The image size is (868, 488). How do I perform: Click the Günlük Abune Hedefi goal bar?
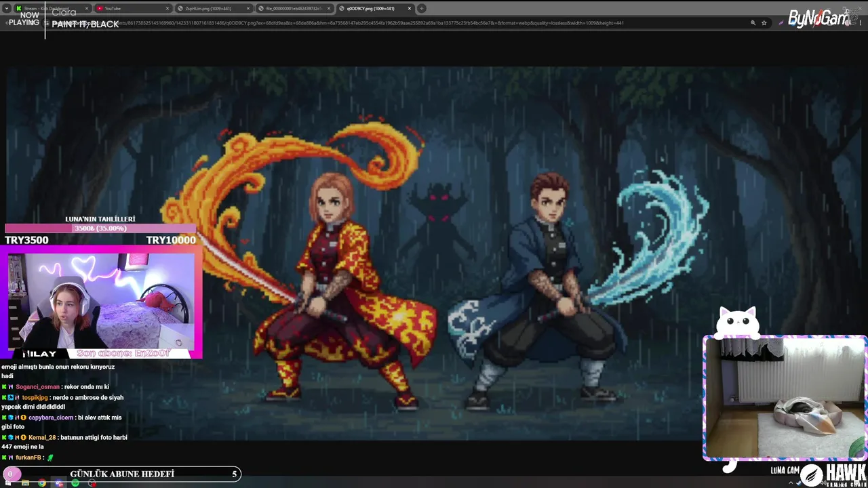[x=122, y=474]
